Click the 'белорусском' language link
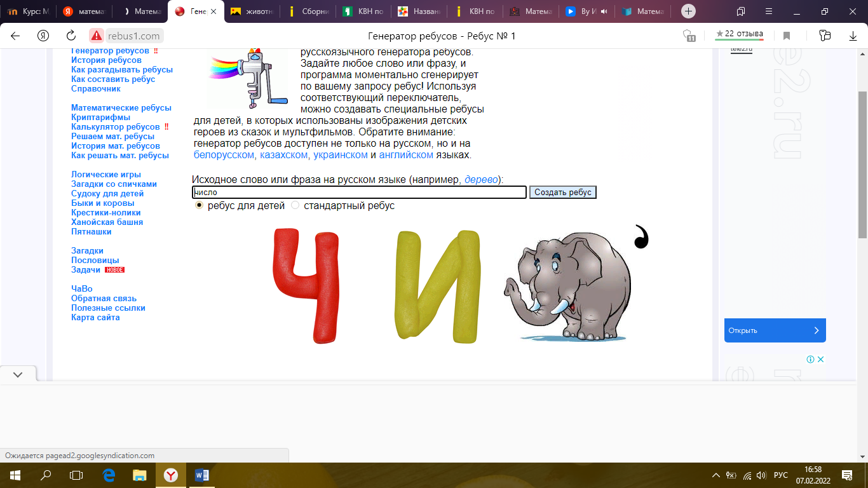This screenshot has width=868, height=488. (224, 155)
